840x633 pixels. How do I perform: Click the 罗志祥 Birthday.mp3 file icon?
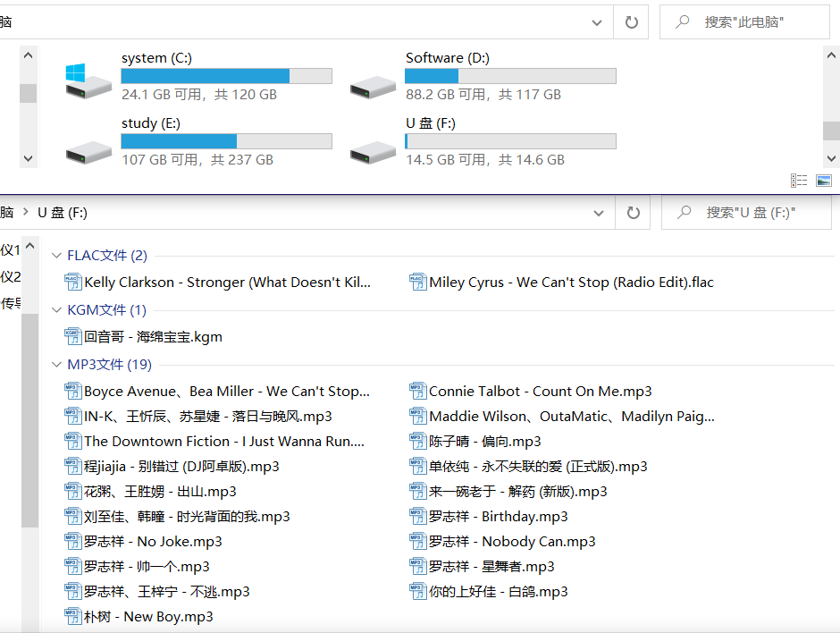(418, 516)
